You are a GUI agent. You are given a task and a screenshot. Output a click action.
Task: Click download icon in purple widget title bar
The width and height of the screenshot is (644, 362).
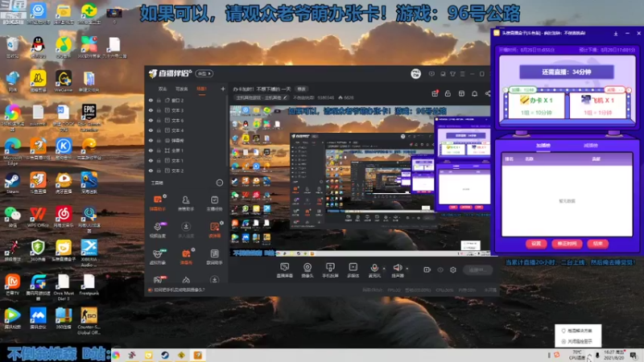coord(616,33)
